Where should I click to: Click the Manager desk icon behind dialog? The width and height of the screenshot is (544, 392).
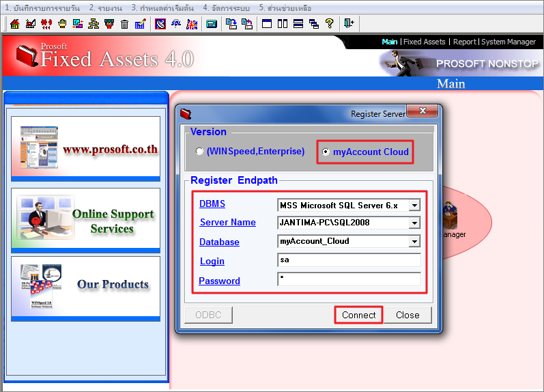[450, 215]
